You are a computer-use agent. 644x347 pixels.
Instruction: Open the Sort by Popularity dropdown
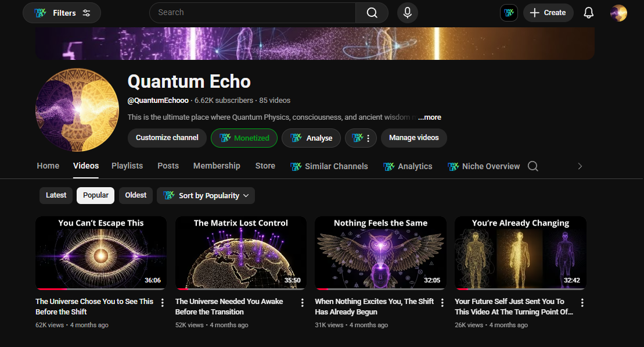(x=206, y=196)
